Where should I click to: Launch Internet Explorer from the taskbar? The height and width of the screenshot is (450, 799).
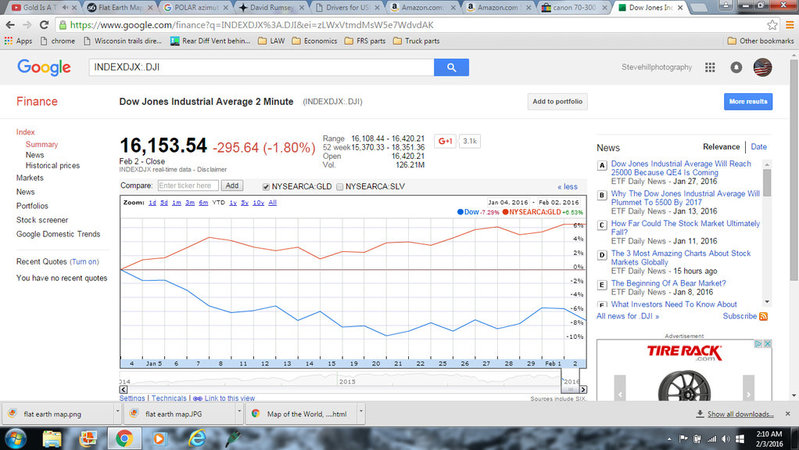pyautogui.click(x=197, y=438)
